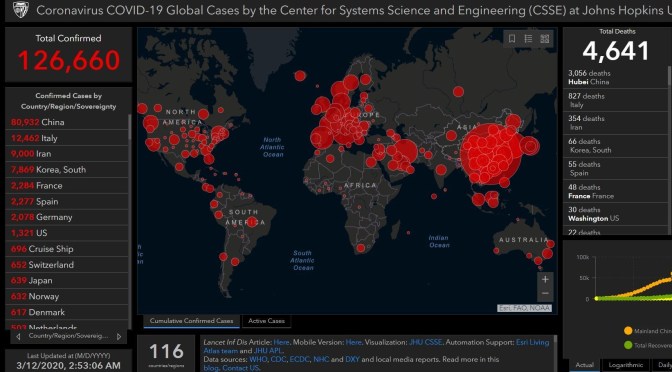Open the NHC data source link

point(321,359)
